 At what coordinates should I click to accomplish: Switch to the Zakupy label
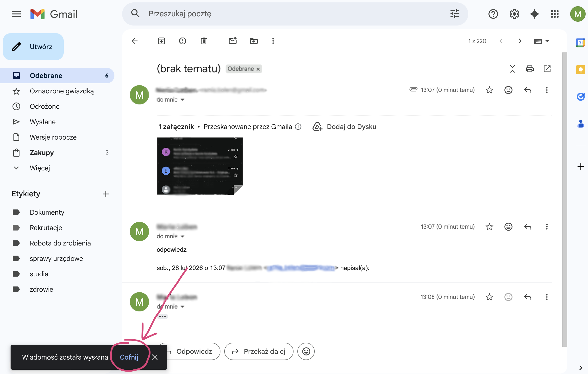pos(42,153)
